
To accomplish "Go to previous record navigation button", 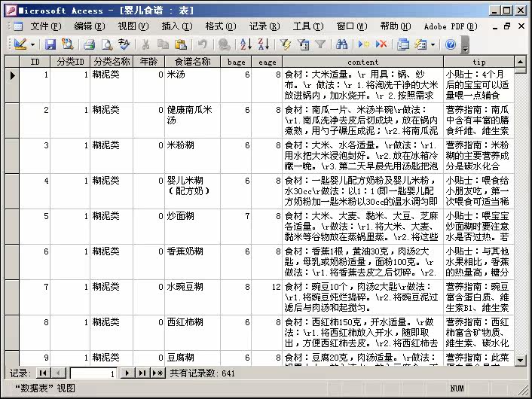I will pos(58,373).
